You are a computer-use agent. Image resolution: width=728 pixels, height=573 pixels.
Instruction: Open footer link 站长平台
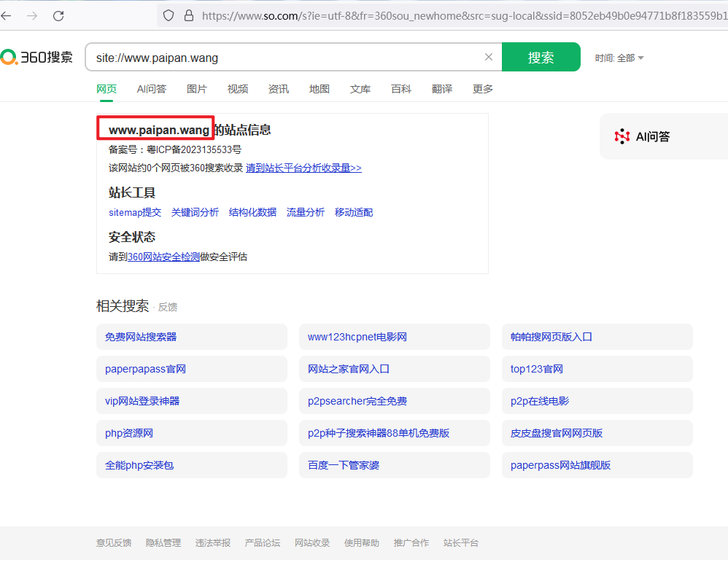tap(461, 543)
